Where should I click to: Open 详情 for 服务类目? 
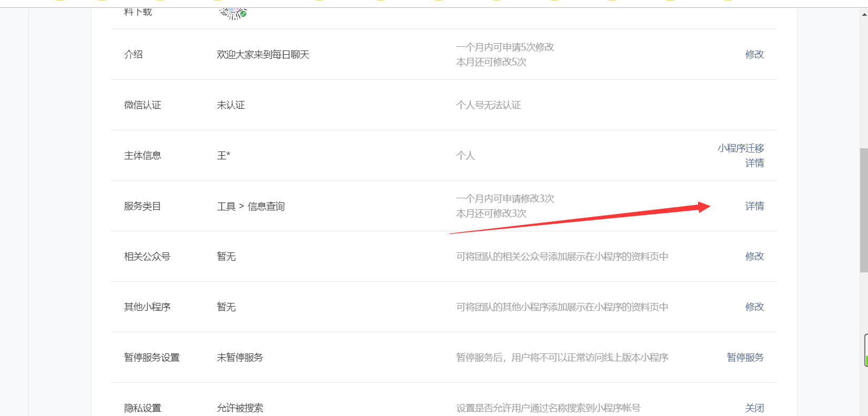(x=754, y=206)
